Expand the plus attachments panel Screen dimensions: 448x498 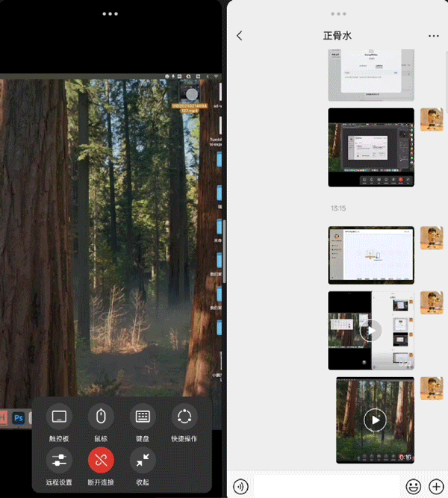[x=436, y=486]
